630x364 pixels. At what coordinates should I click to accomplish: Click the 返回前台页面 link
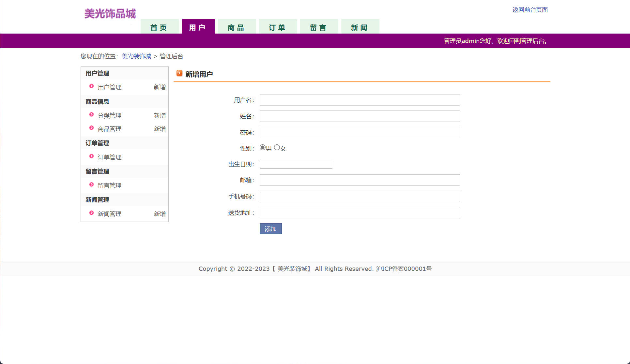(x=530, y=10)
